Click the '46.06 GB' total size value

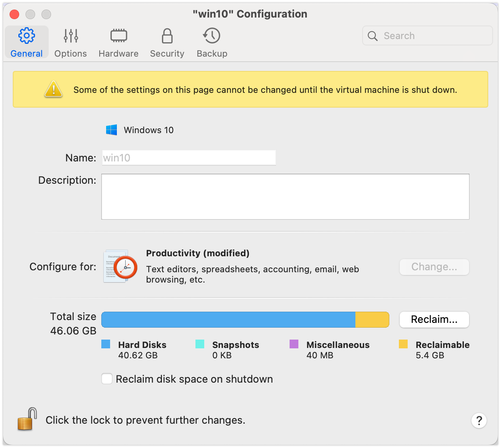[73, 331]
